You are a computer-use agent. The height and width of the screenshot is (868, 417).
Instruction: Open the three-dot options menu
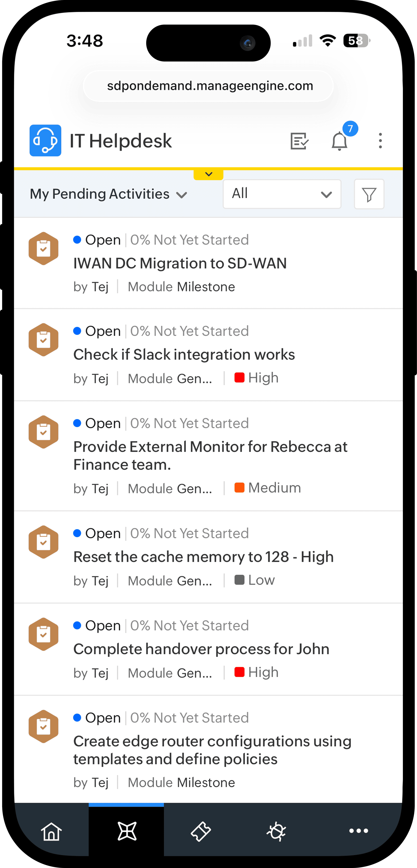380,141
